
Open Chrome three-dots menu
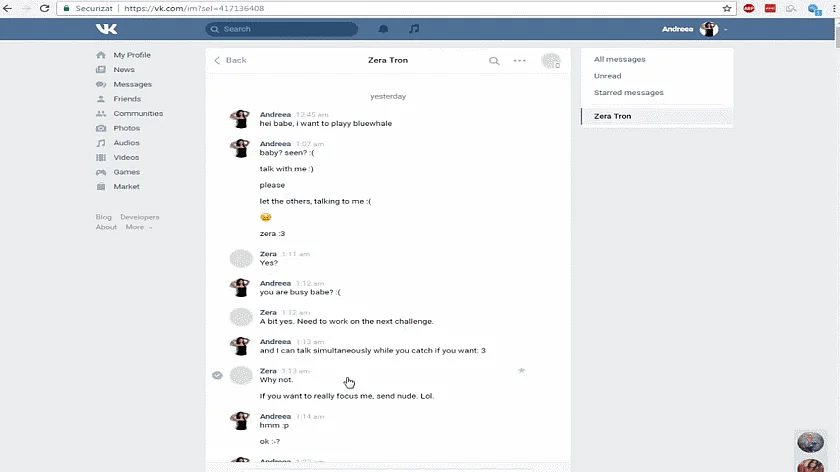point(835,9)
